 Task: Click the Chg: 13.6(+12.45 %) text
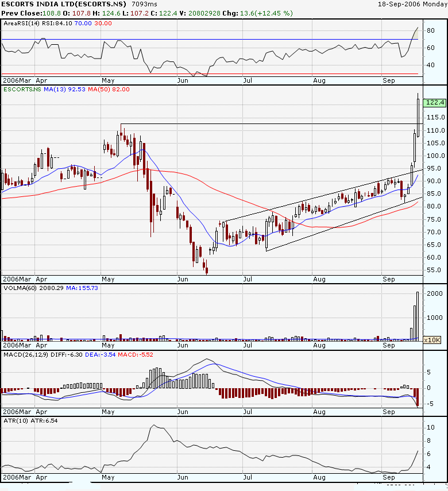[258, 13]
